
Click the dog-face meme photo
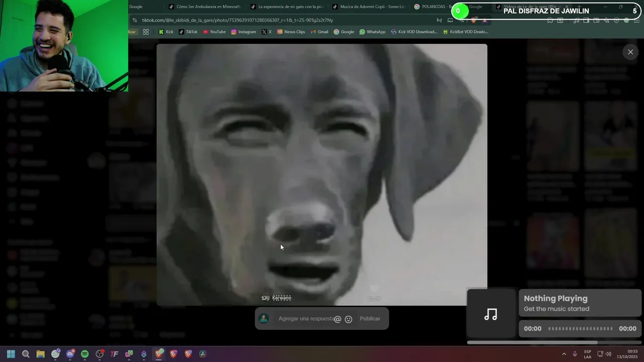(322, 174)
